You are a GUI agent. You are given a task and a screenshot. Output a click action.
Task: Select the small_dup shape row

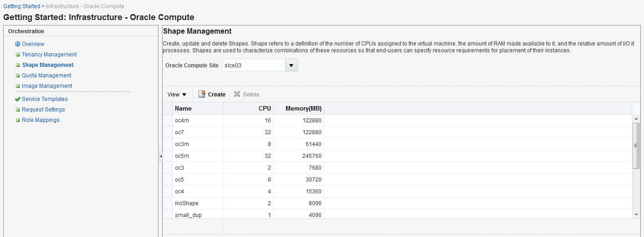pyautogui.click(x=398, y=214)
